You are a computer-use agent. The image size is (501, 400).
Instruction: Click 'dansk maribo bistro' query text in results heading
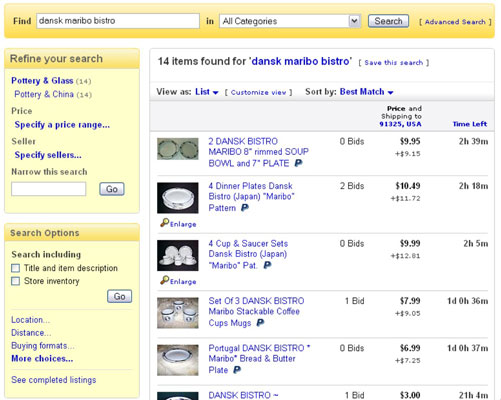(x=301, y=61)
